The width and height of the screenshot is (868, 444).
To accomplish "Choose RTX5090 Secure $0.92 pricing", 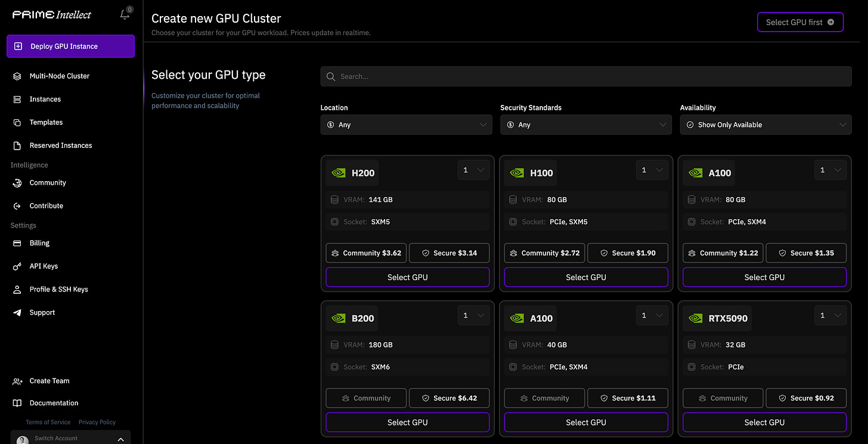I will click(x=806, y=398).
